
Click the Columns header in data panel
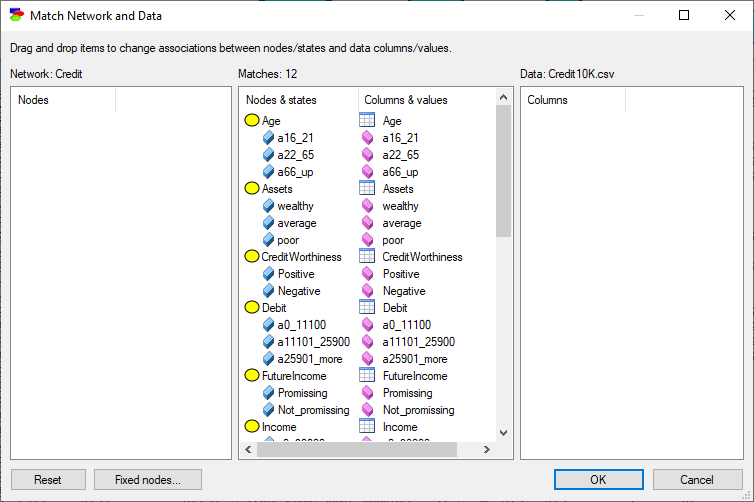[573, 100]
